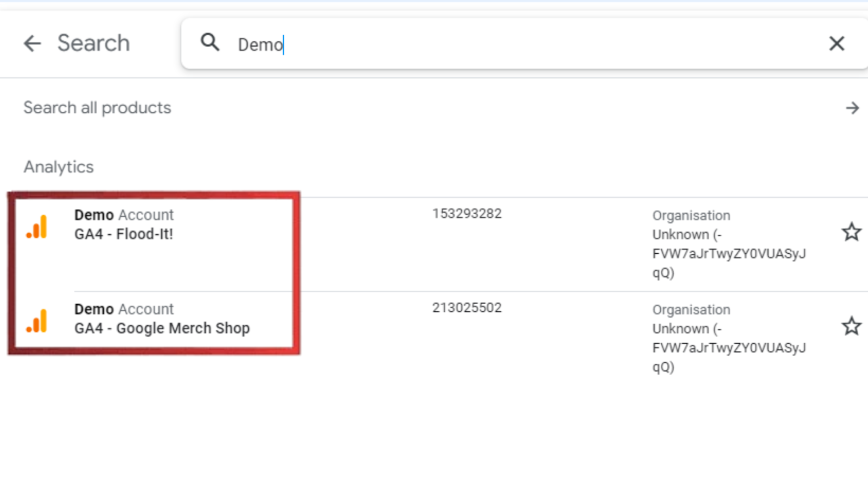The image size is (868, 488).
Task: Select the Analytics icon for GA4 - Google Merch Shop
Action: click(x=37, y=321)
